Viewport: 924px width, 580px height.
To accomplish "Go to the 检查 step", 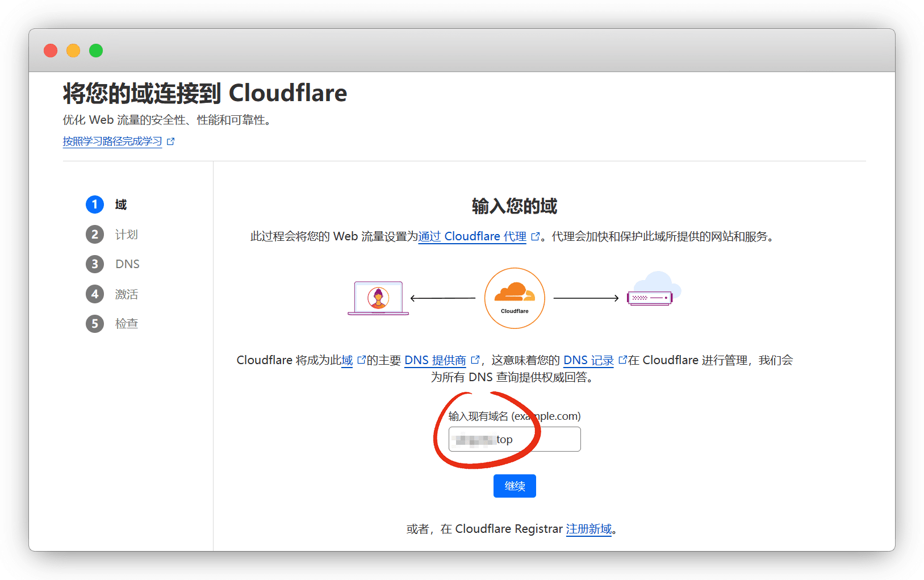I will click(x=127, y=324).
